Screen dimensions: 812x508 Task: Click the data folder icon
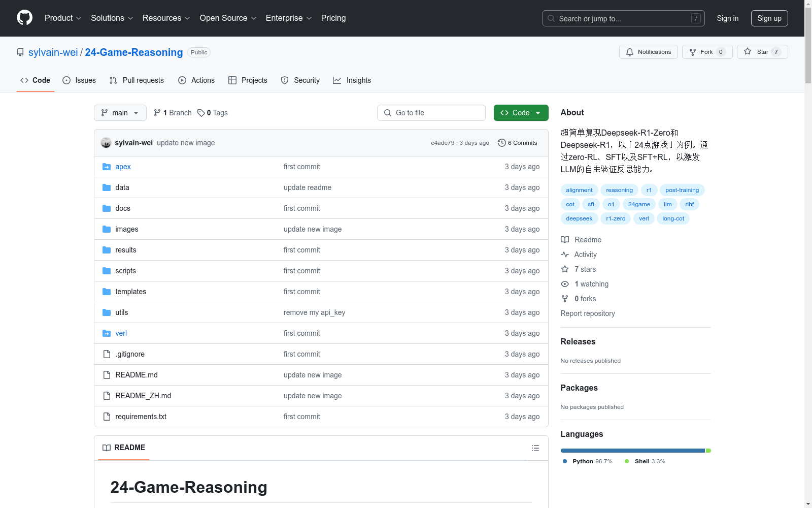click(107, 187)
